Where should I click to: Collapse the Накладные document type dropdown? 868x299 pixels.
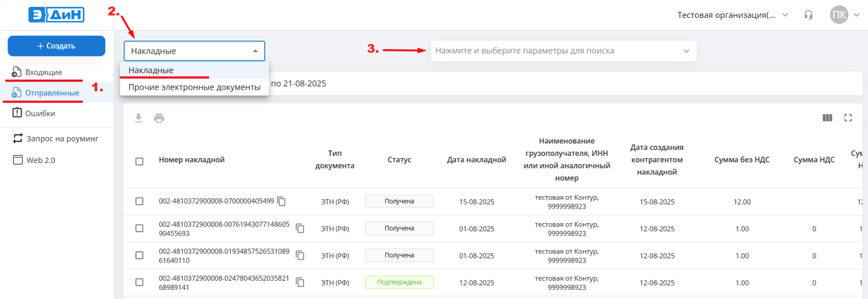point(255,51)
